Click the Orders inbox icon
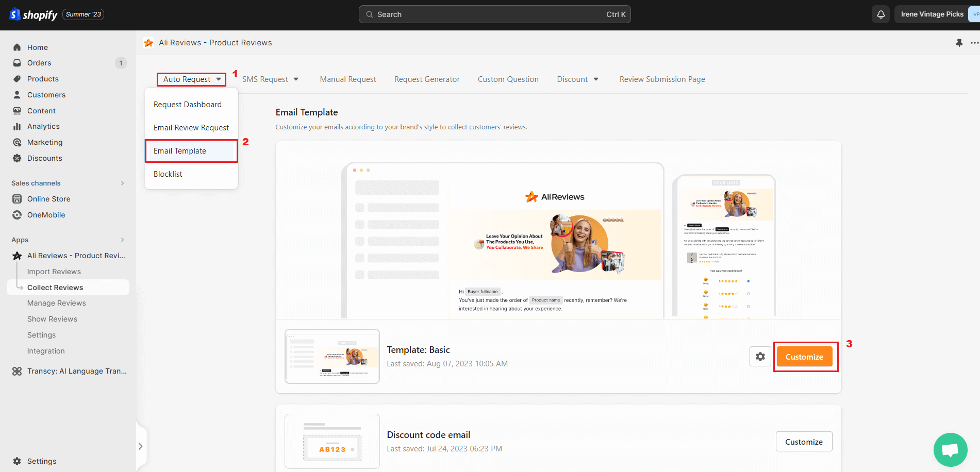This screenshot has height=472, width=980. (17, 63)
